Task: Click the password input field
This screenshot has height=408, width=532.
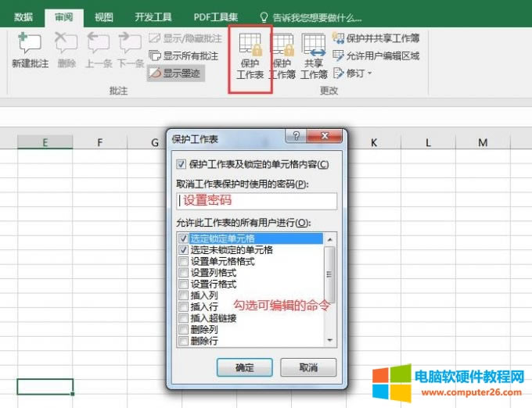Action: click(257, 201)
